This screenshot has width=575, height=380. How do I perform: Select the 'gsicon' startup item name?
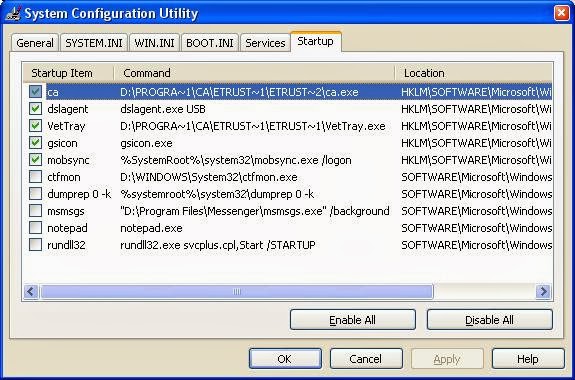pyautogui.click(x=62, y=143)
